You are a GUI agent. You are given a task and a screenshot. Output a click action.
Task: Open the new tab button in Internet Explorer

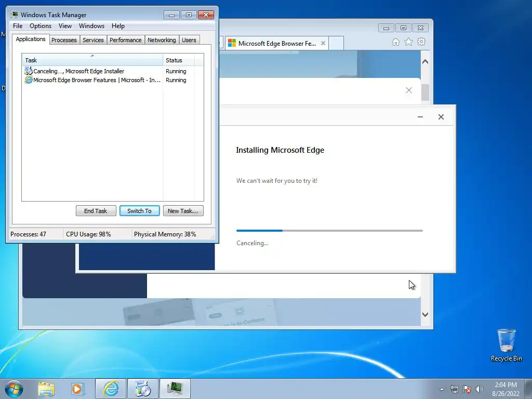(x=336, y=43)
